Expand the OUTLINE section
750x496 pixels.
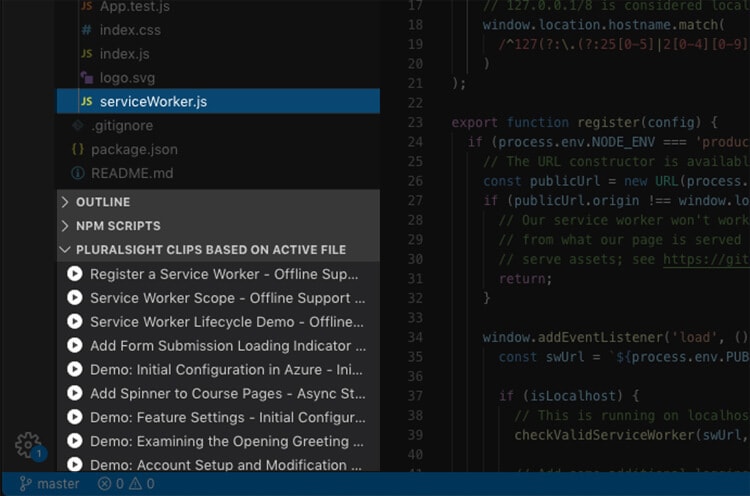[218, 202]
